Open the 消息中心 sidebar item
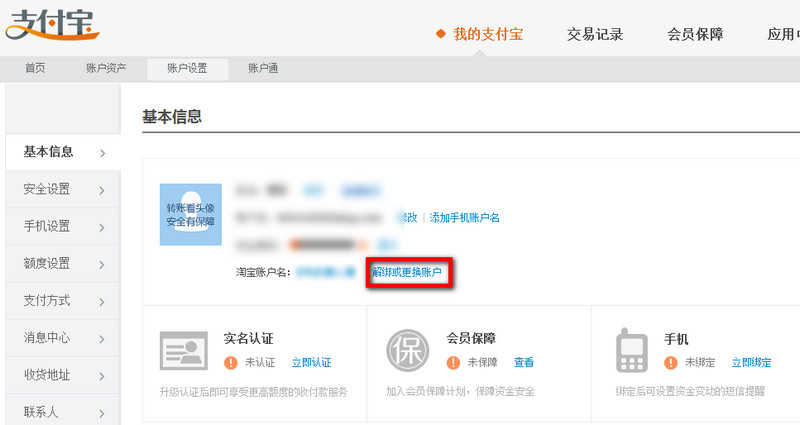Screen dimensions: 800x425 tap(62, 338)
